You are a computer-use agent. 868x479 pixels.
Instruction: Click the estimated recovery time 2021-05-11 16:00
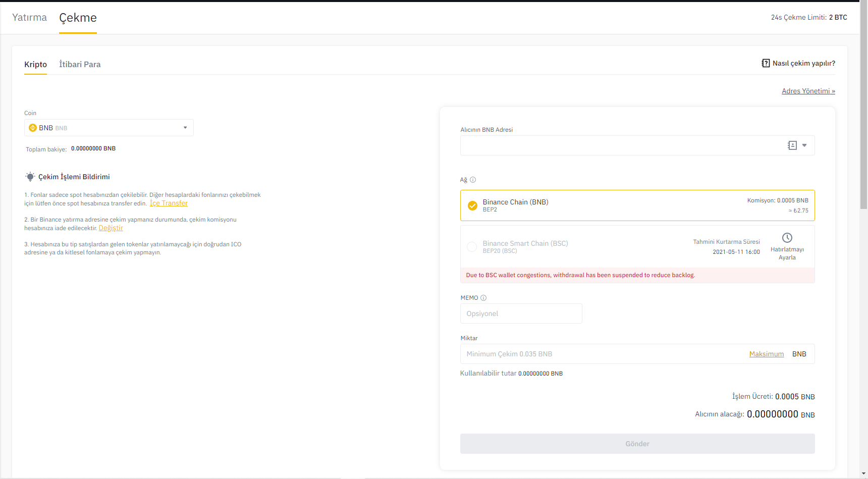(736, 252)
